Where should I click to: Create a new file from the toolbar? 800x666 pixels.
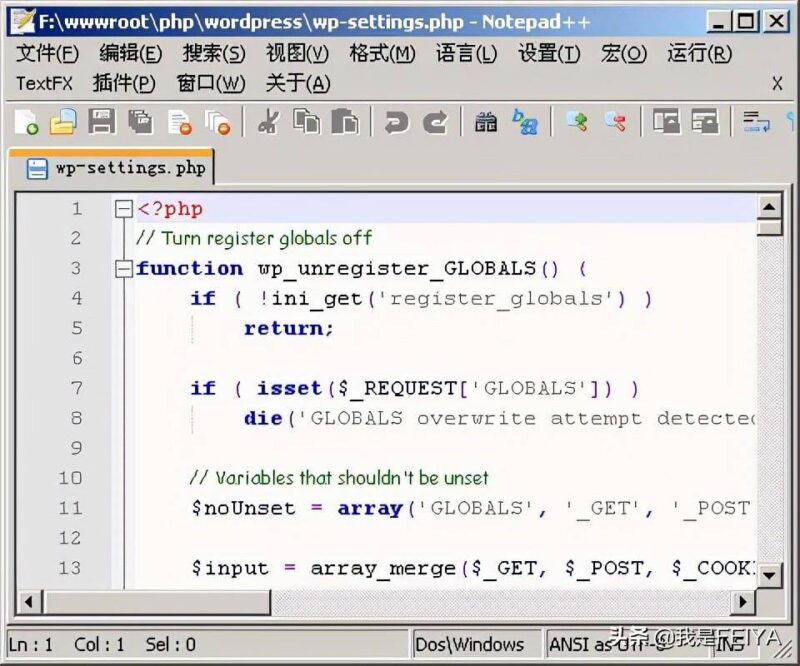coord(27,122)
